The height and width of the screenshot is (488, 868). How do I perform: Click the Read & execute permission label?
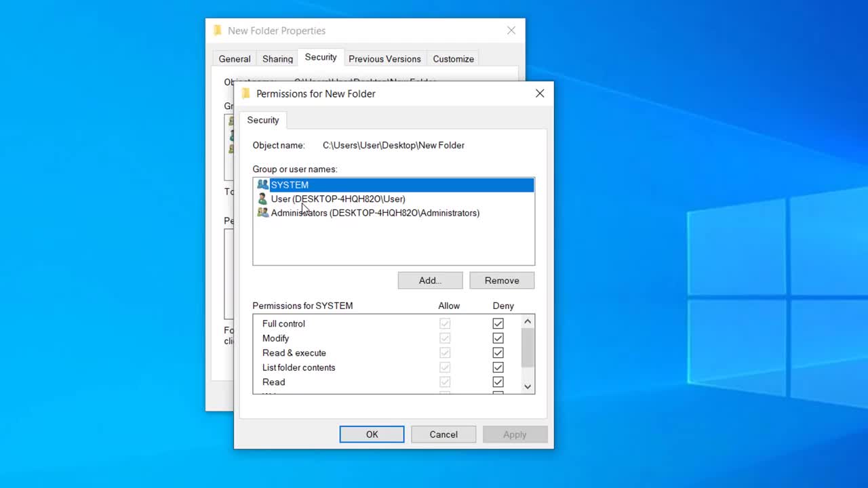point(294,353)
